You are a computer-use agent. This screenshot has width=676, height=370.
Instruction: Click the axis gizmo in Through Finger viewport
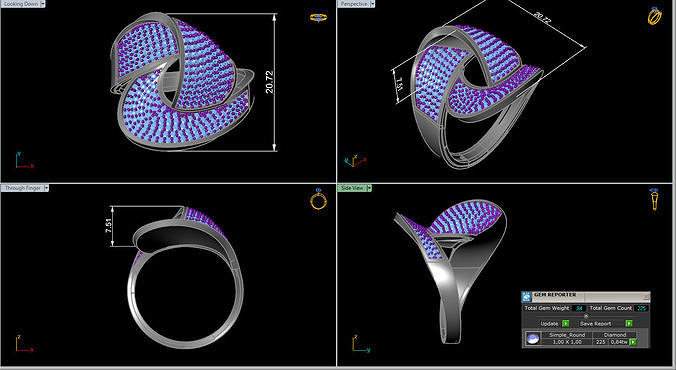point(24,344)
